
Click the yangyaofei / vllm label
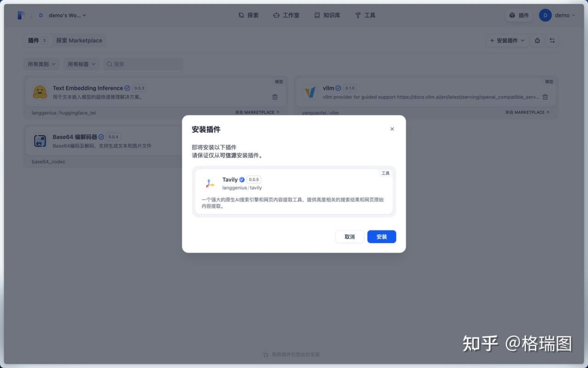tap(320, 113)
